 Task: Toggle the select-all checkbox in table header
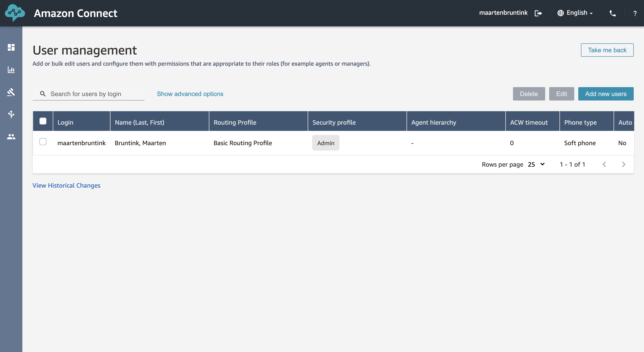(x=43, y=121)
